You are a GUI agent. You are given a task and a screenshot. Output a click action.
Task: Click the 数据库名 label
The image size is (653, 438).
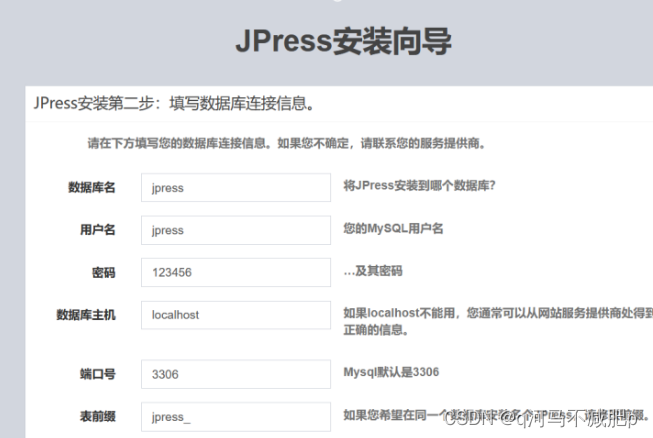[x=92, y=187]
